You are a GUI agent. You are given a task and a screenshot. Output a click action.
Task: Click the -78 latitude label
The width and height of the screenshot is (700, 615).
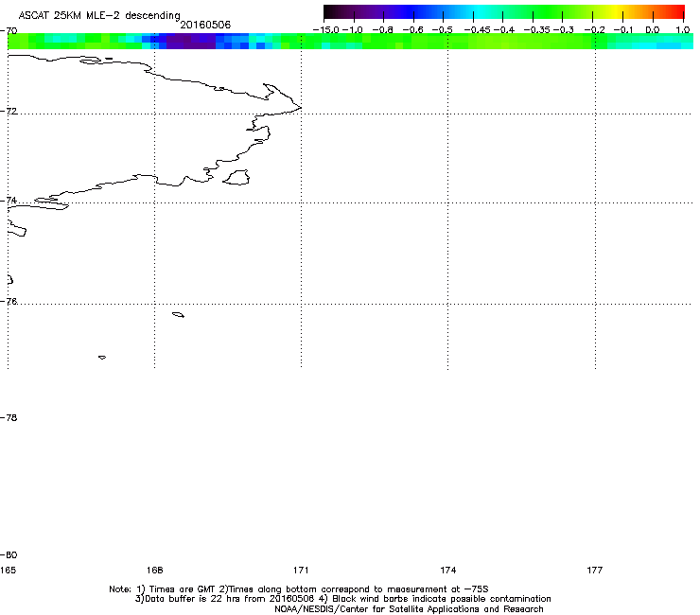click(9, 417)
